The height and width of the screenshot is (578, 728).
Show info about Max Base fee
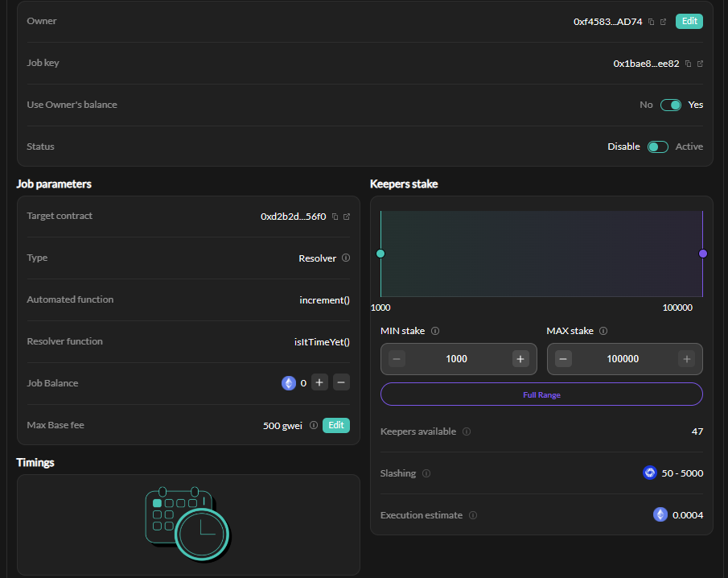314,426
